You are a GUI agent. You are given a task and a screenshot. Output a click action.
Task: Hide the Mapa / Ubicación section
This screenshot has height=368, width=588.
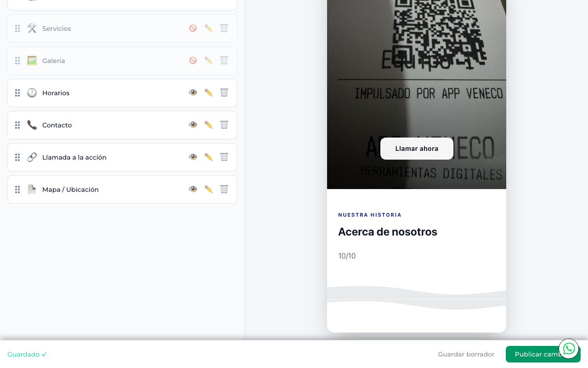click(x=193, y=189)
